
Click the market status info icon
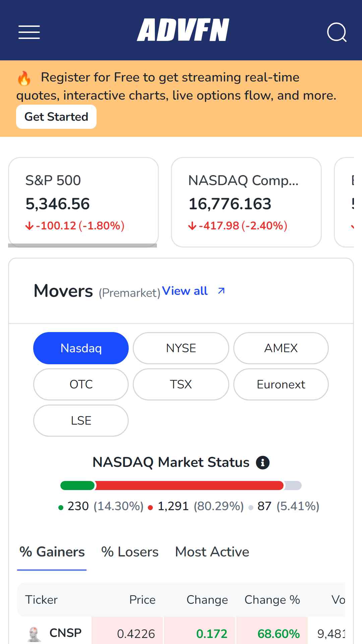tap(262, 463)
